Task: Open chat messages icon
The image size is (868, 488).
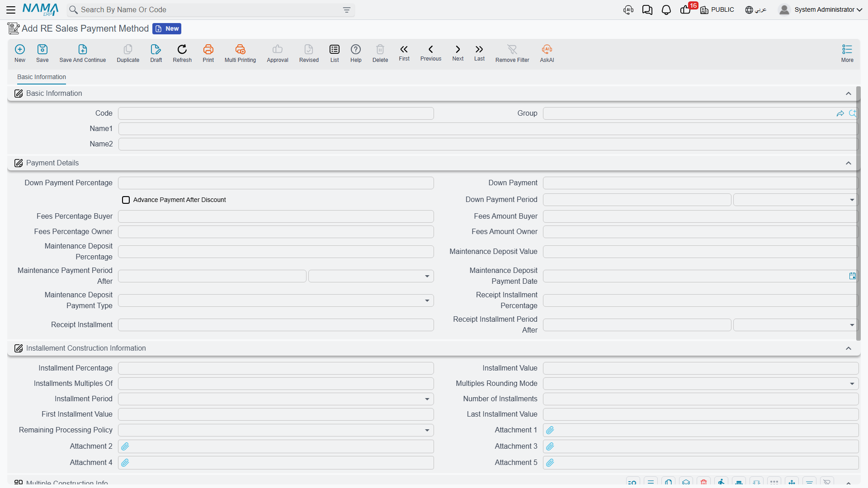Action: point(647,10)
